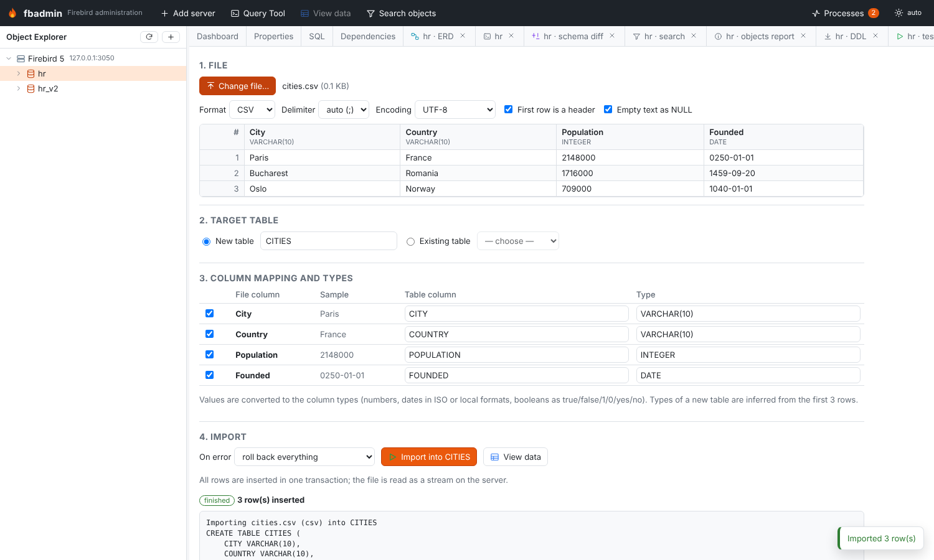Toggle the auto theme sun icon
Viewport: 934px width, 560px height.
click(899, 13)
